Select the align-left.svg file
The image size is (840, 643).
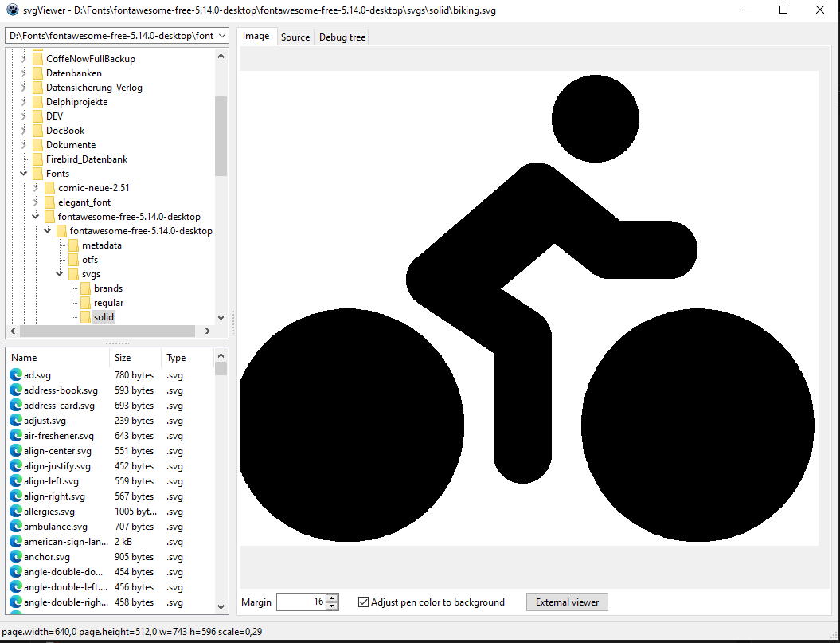click(x=52, y=481)
